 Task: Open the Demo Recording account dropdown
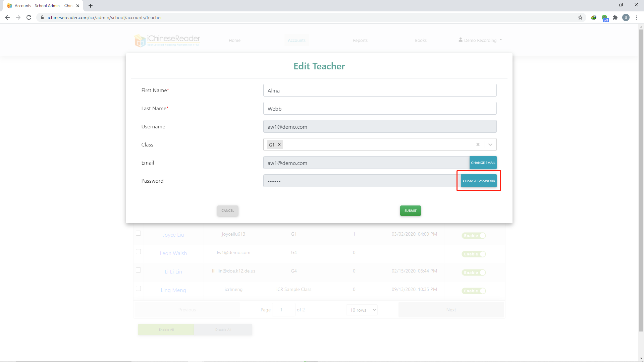(x=480, y=40)
